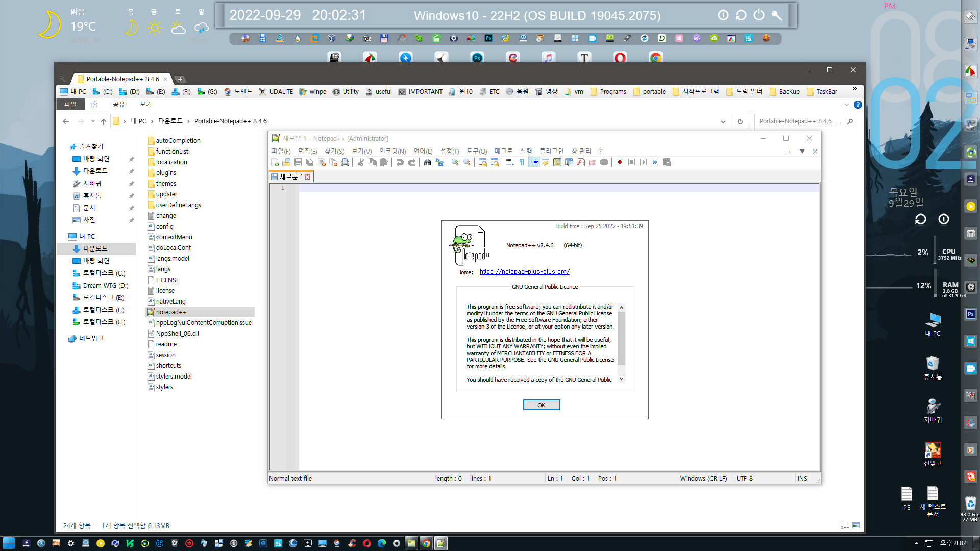Click the Close file icon in Notepad++ toolbar
This screenshot has width=980, height=551.
[322, 162]
